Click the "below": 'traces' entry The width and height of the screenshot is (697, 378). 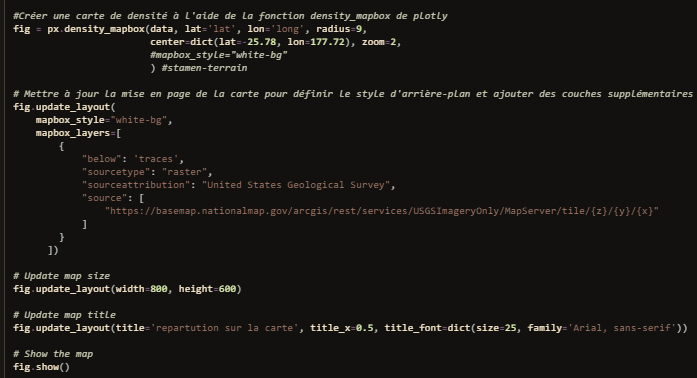tap(132, 159)
